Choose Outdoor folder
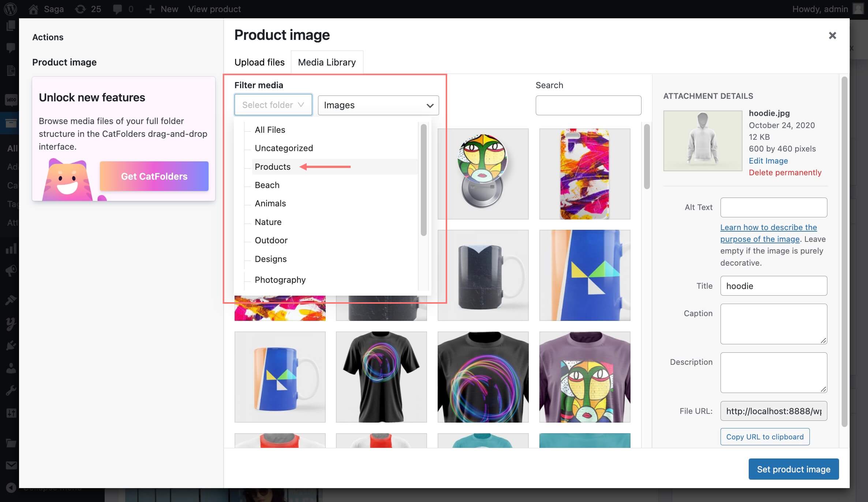The image size is (868, 502). pyautogui.click(x=271, y=240)
